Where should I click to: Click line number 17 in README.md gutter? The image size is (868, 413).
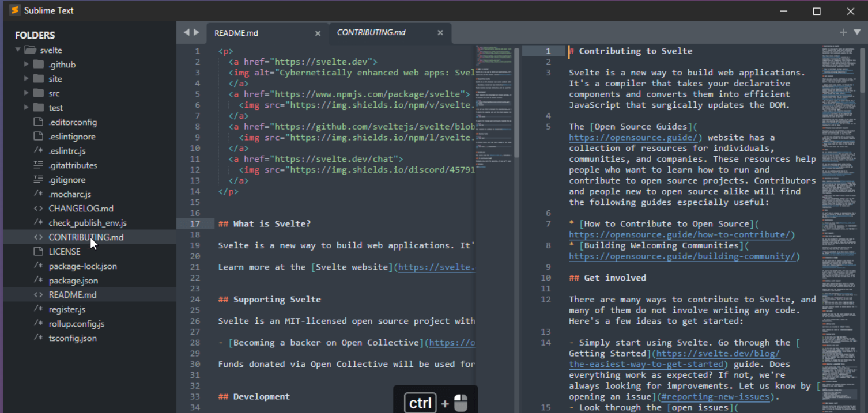194,223
